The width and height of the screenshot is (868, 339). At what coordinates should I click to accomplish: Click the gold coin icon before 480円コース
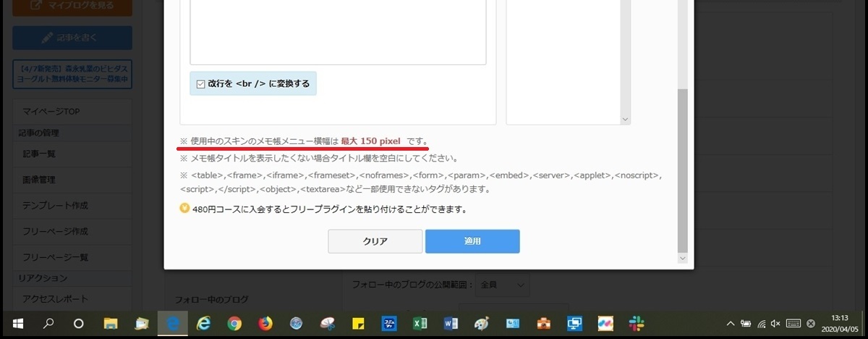(x=185, y=209)
